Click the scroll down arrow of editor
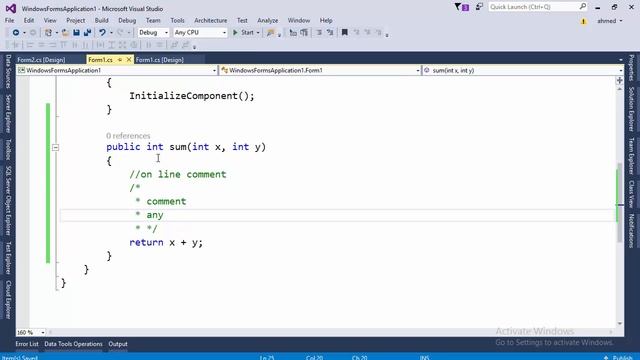Image resolution: width=640 pixels, height=360 pixels. [x=620, y=323]
